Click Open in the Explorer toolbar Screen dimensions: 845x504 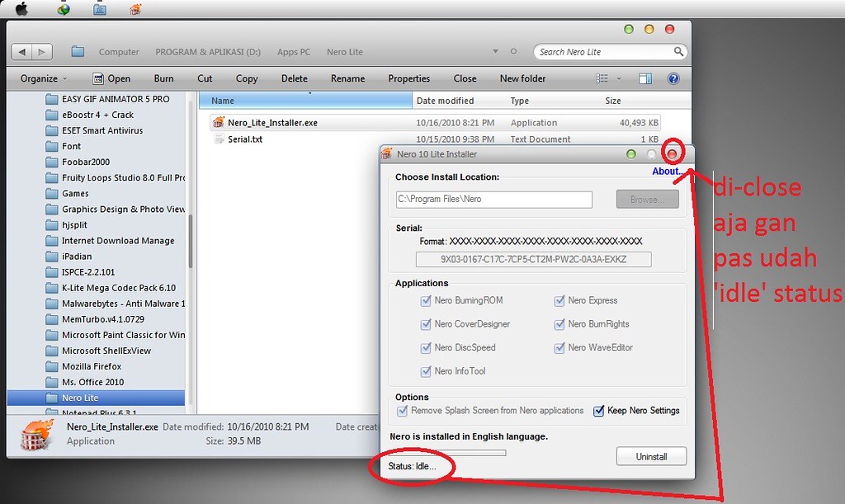[x=111, y=78]
